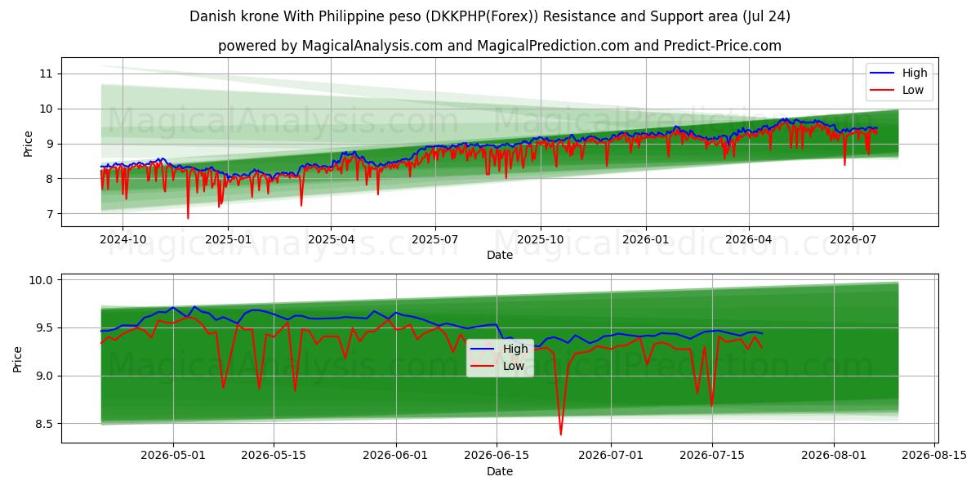Image resolution: width=980 pixels, height=490 pixels.
Task: Click the '2026-07-15' date label on bottom chart
Action: (x=712, y=457)
